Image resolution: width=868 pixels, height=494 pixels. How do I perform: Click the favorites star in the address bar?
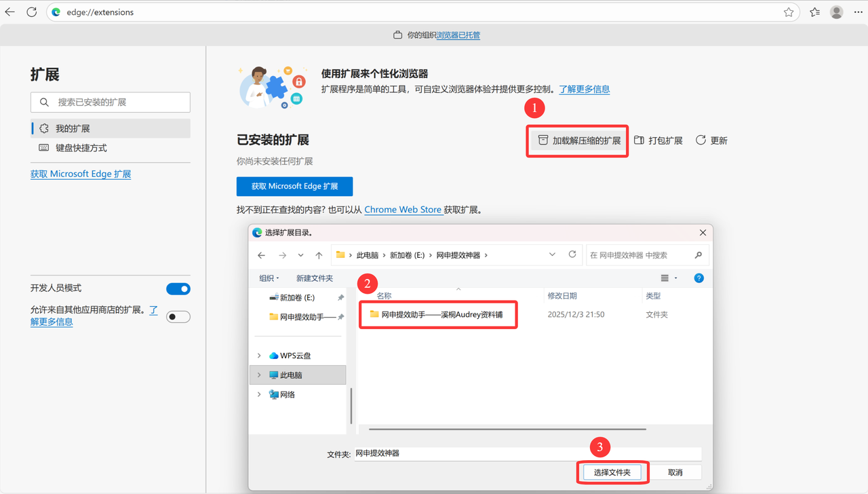[789, 12]
